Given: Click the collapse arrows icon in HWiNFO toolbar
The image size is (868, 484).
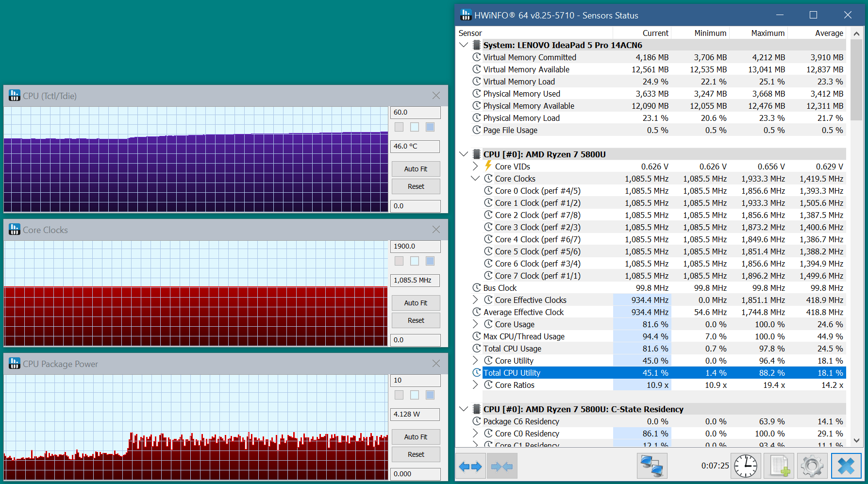Looking at the screenshot, I should [502, 467].
